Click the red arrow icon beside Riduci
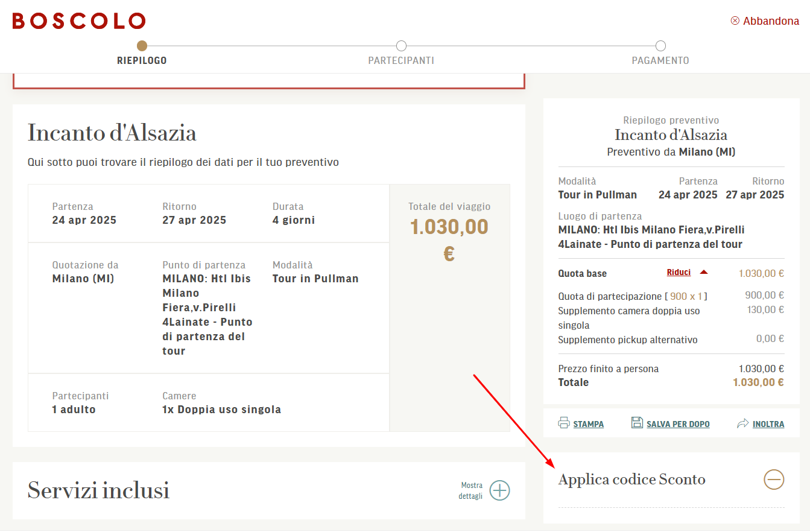Viewport: 810px width, 532px height. click(703, 271)
